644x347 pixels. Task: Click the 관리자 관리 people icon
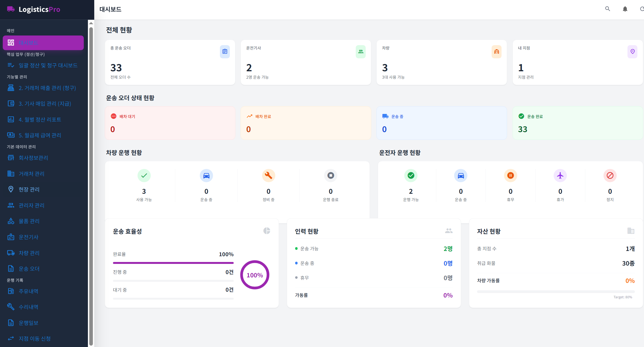(11, 205)
